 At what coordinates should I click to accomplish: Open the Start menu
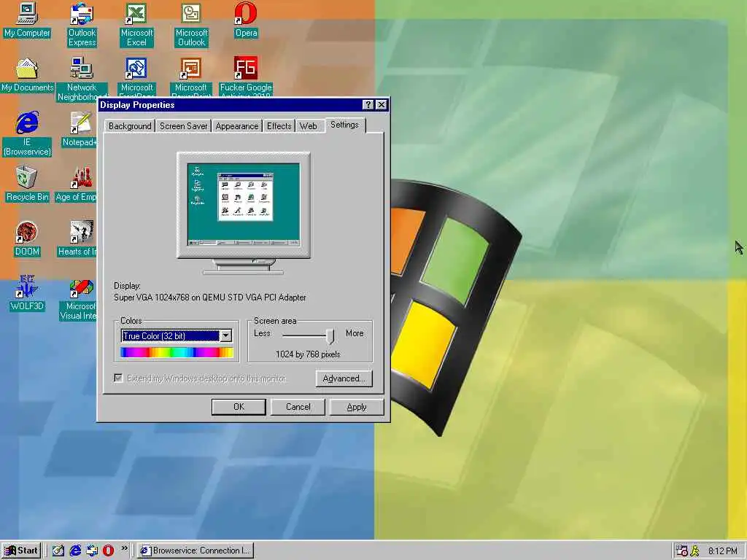[21, 551]
